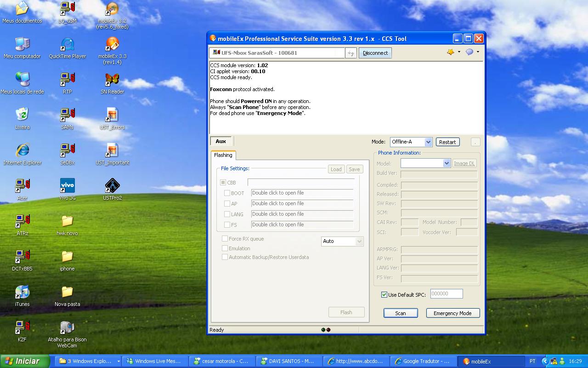Switch to Google Tradutor taskbar window

(x=424, y=362)
